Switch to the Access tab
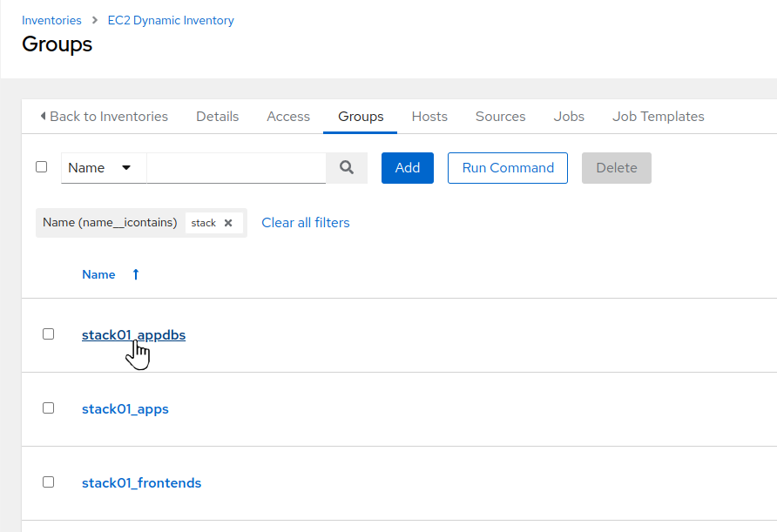 288,117
